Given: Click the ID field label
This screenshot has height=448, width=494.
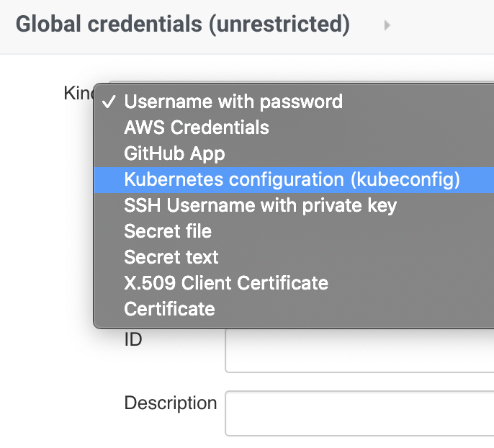Looking at the screenshot, I should pos(133,339).
